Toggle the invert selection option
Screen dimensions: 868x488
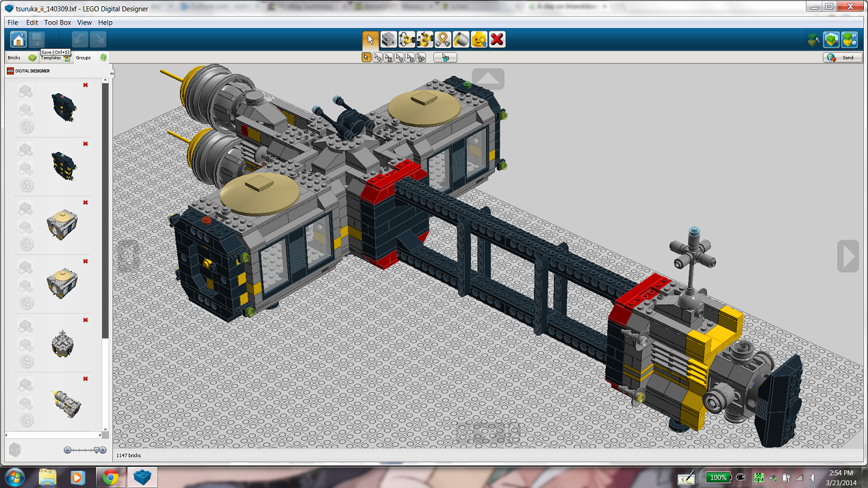click(445, 57)
